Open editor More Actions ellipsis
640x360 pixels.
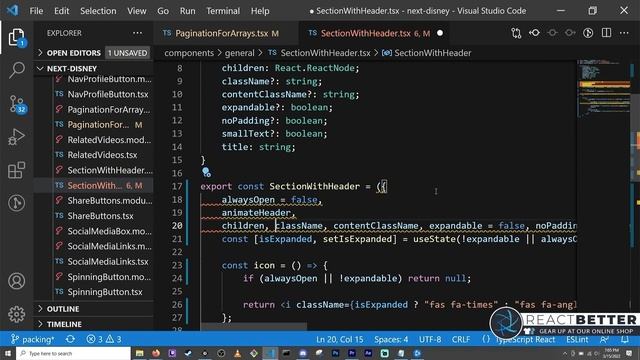(624, 33)
